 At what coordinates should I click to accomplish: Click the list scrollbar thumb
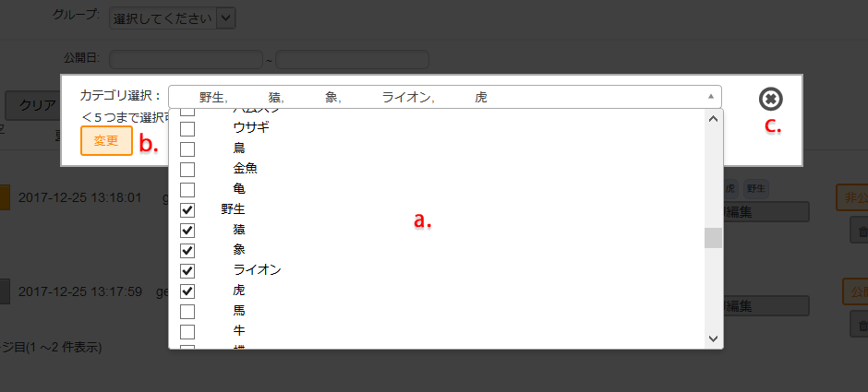(713, 239)
